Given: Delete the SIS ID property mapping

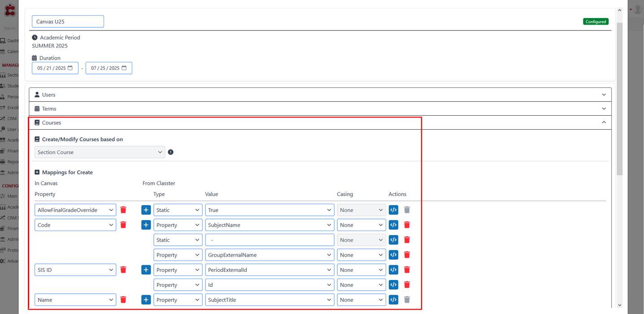Looking at the screenshot, I should click(123, 270).
